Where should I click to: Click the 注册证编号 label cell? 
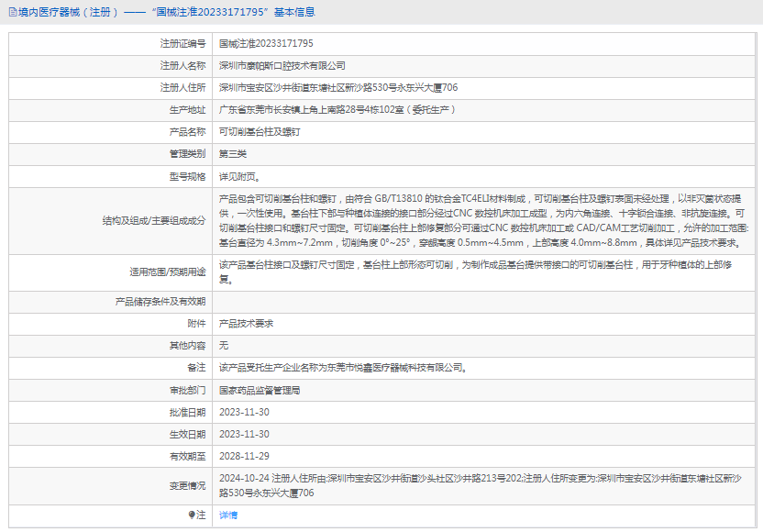click(110, 44)
